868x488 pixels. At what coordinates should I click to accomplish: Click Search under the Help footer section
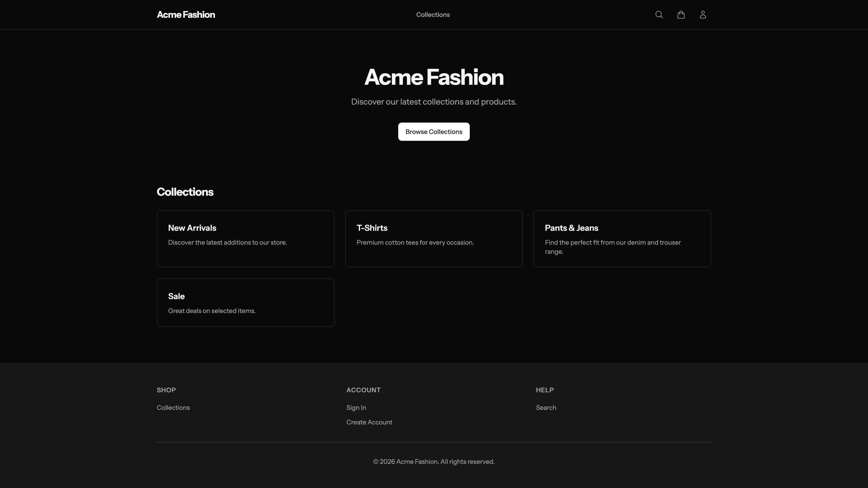(546, 408)
